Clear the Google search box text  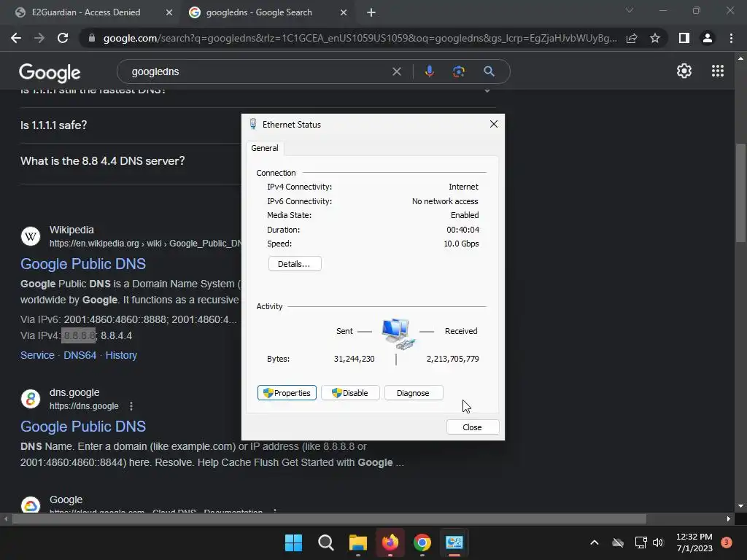point(396,71)
